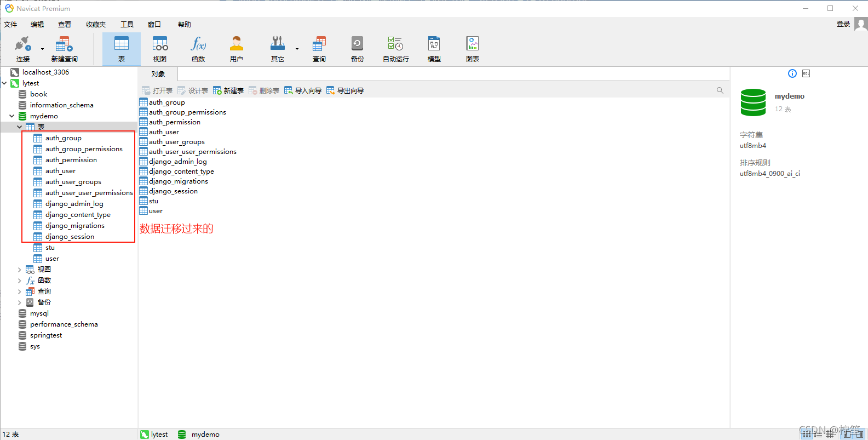Expand the 备份 node in tree
This screenshot has height=440, width=868.
[x=20, y=302]
